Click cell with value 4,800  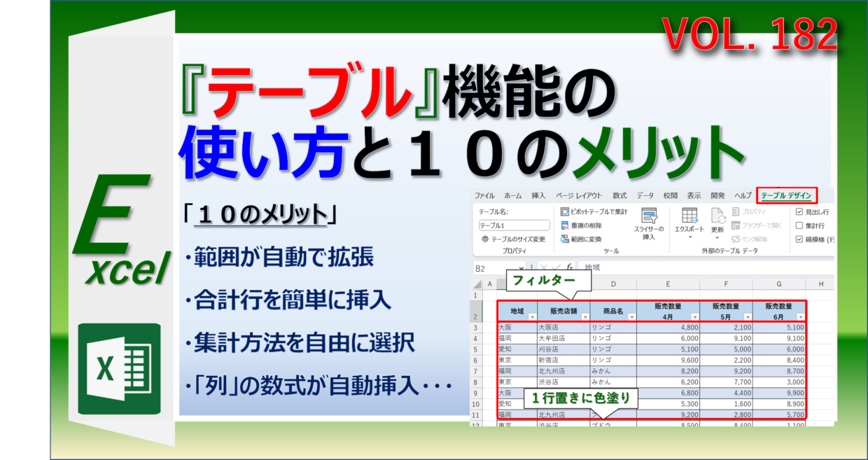[x=668, y=328]
